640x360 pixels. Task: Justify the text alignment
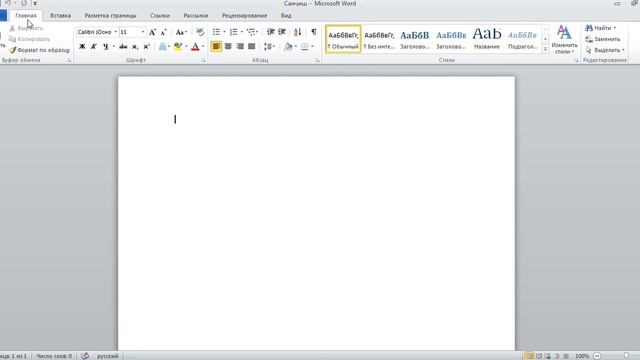pos(252,47)
